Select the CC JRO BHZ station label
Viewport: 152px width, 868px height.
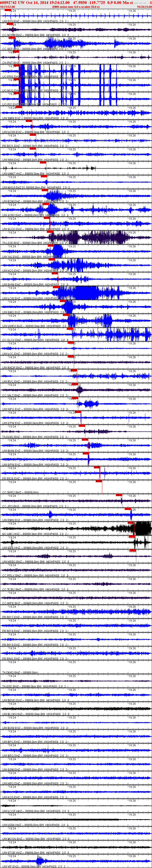pos(35,506)
